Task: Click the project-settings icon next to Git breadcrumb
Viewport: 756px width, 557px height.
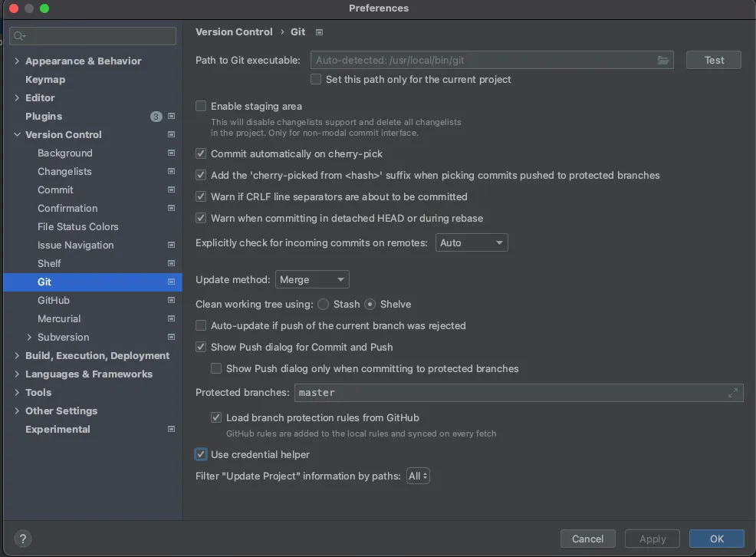Action: (319, 32)
